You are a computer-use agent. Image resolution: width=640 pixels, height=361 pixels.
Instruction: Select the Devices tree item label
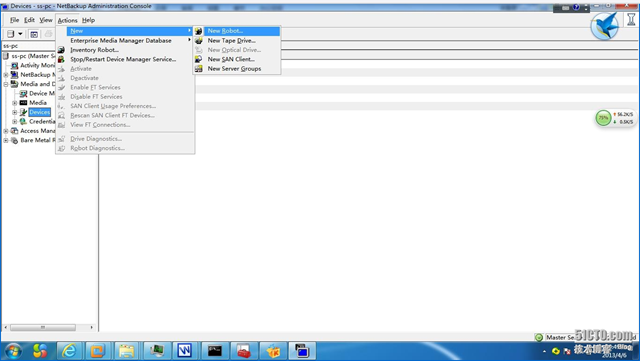(40, 112)
